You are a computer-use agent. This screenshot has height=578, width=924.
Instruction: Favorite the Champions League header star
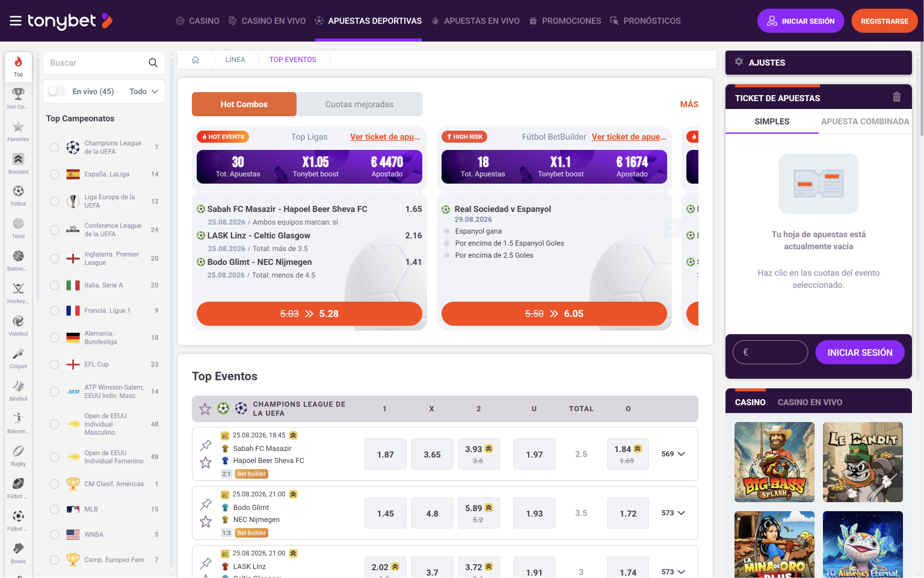click(x=205, y=409)
